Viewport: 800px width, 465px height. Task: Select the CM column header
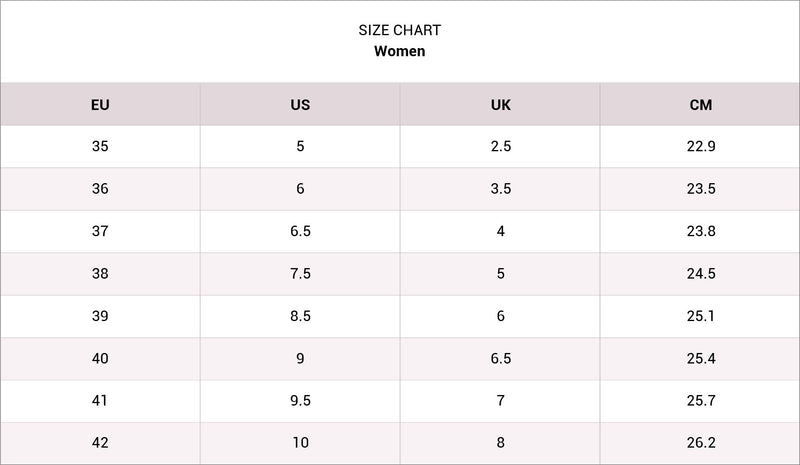pyautogui.click(x=701, y=105)
